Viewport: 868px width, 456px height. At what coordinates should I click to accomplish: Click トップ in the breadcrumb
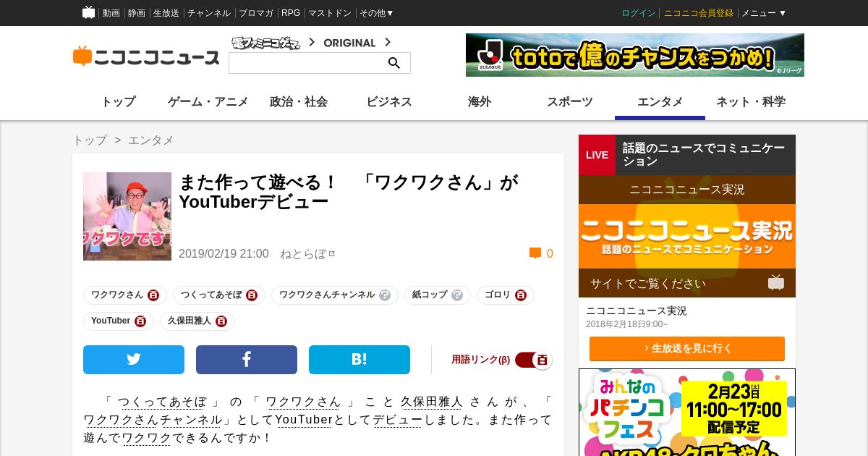point(90,140)
